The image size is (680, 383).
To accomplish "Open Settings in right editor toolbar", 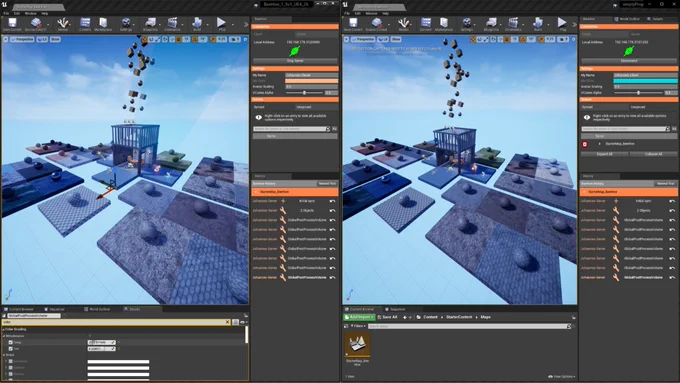I will pyautogui.click(x=467, y=24).
